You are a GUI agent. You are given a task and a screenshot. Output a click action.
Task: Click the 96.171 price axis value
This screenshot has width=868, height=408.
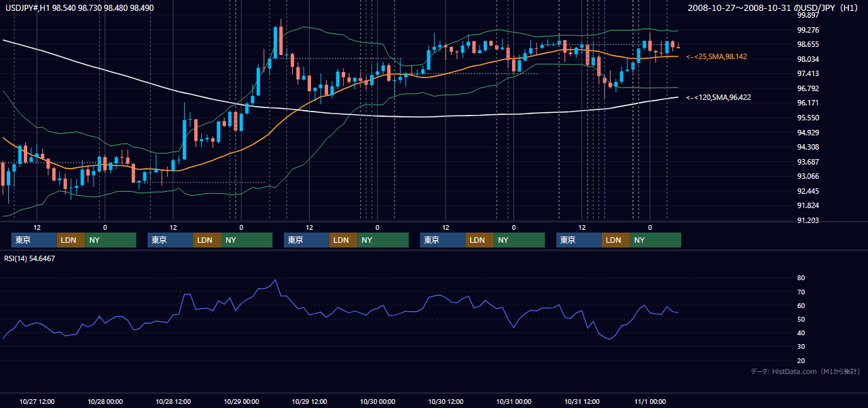(807, 103)
